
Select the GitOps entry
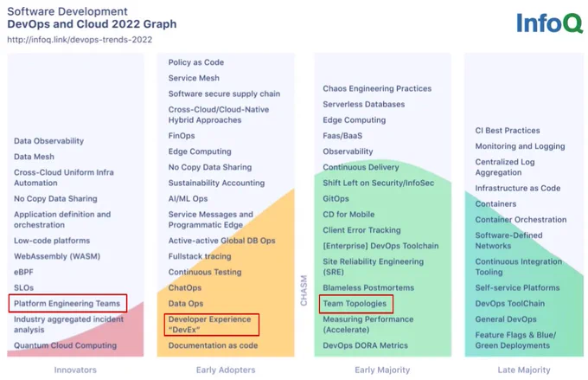336,198
